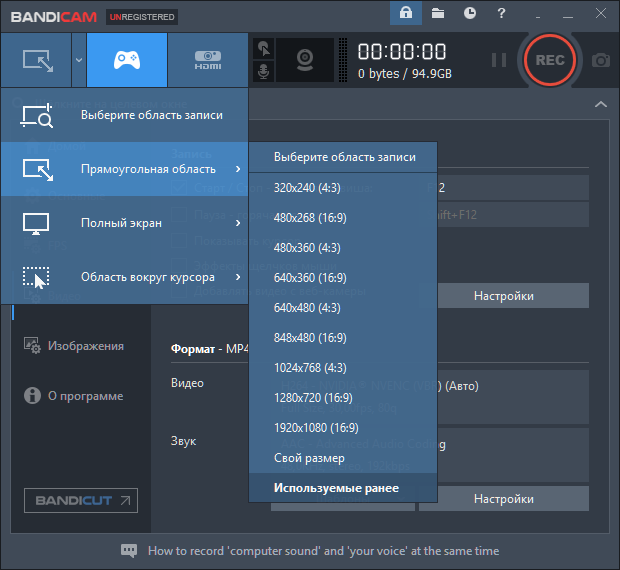Open scheduled recording clock icon

469,13
